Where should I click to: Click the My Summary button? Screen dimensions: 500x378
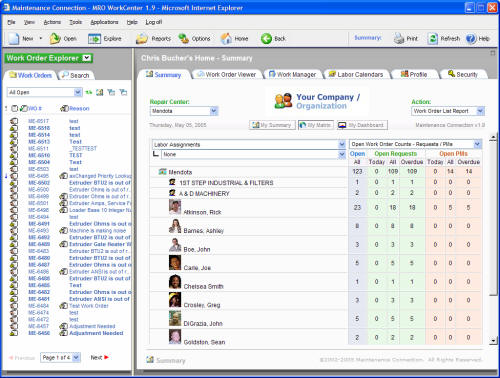pos(272,125)
